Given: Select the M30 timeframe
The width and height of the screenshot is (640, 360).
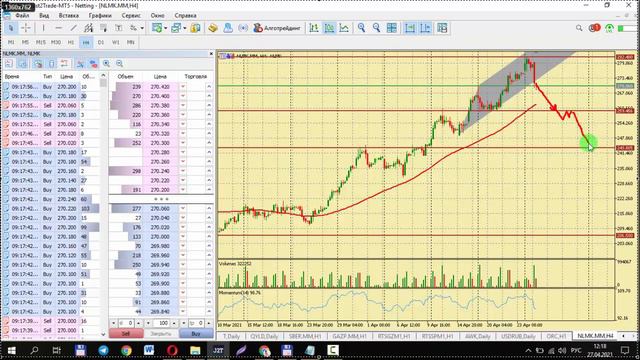Looking at the screenshot, I should 56,42.
